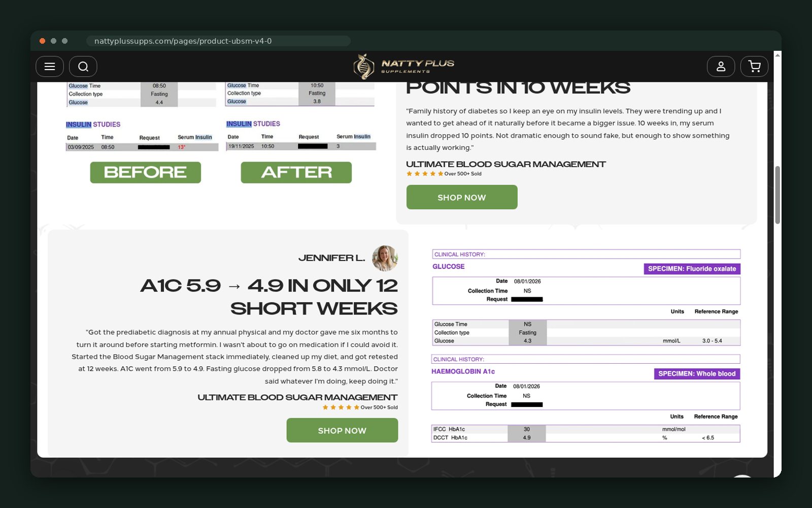The height and width of the screenshot is (508, 812).
Task: Click the "3.0 - 5.4" glucose reference range
Action: 712,341
